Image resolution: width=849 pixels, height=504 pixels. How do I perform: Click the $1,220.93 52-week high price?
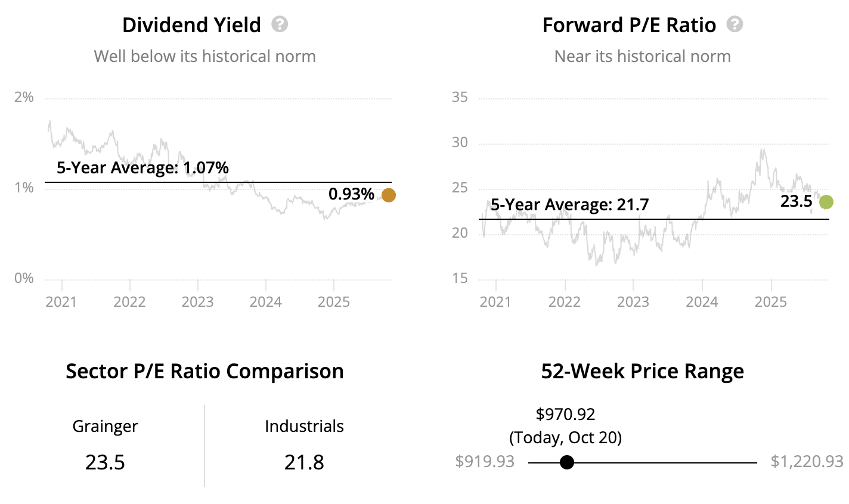coord(807,462)
